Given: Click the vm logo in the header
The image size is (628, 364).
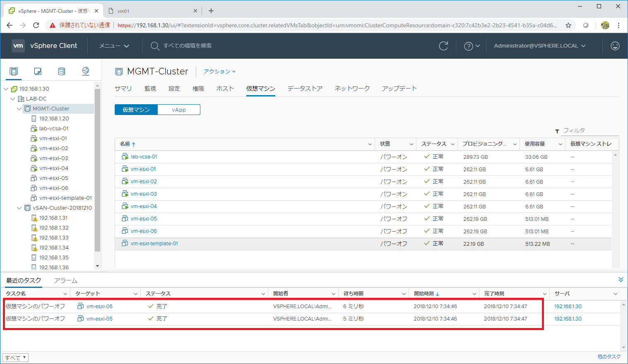Looking at the screenshot, I should point(18,46).
